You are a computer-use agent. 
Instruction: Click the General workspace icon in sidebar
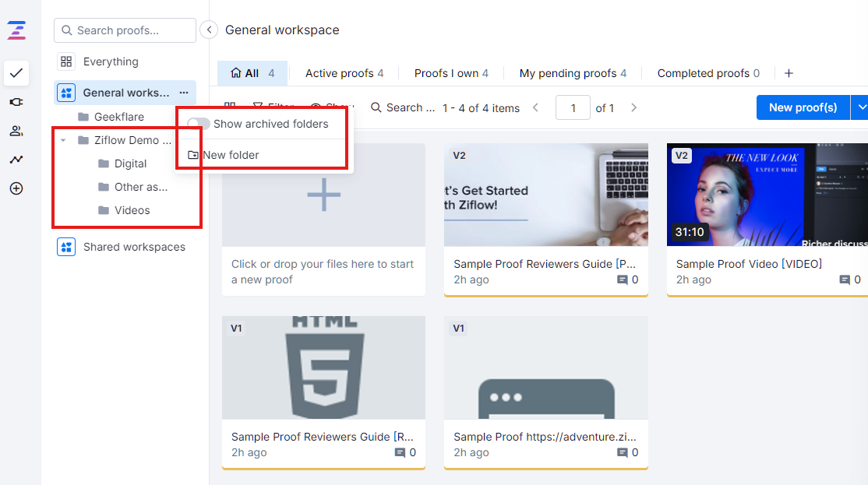coord(66,93)
